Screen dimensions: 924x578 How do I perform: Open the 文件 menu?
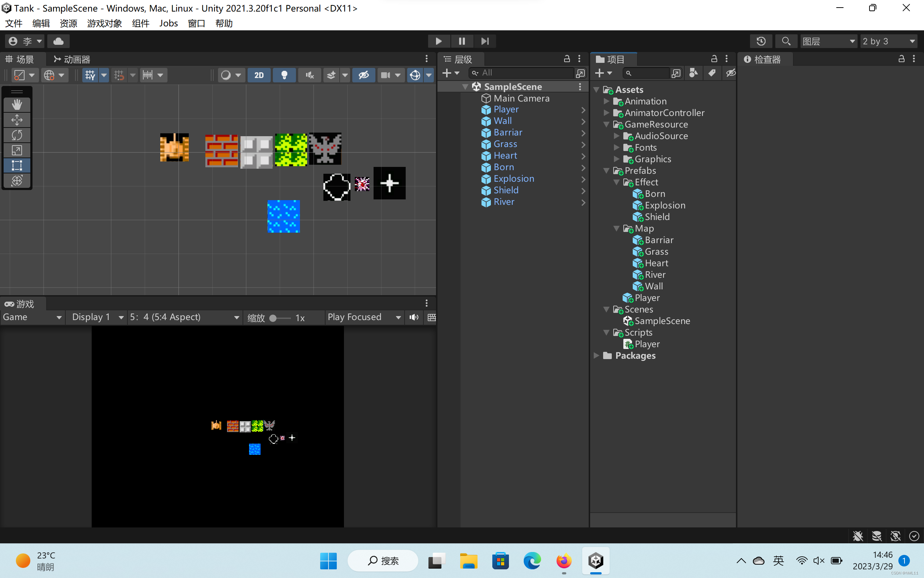[14, 23]
